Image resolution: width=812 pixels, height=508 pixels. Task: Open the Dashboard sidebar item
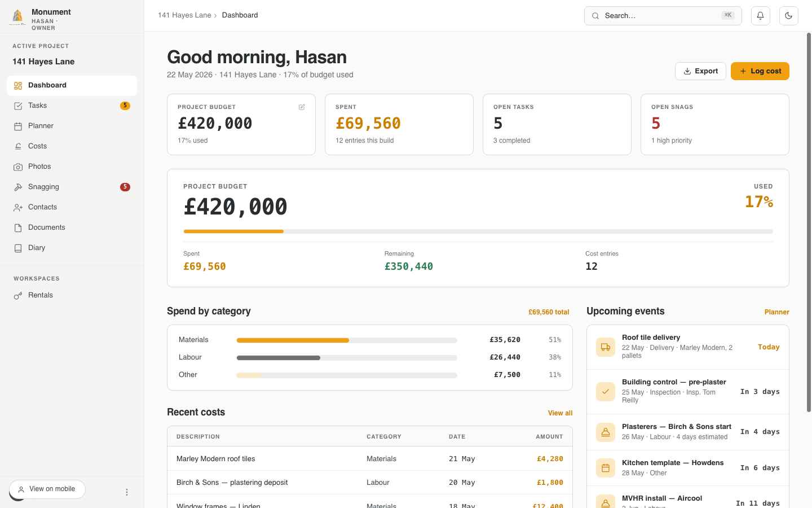click(72, 85)
